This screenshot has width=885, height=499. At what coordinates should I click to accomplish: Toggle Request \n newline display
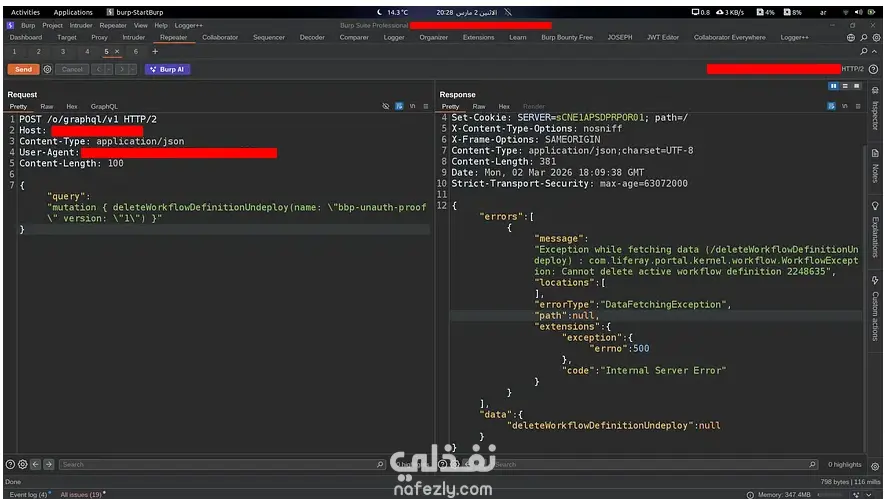413,106
